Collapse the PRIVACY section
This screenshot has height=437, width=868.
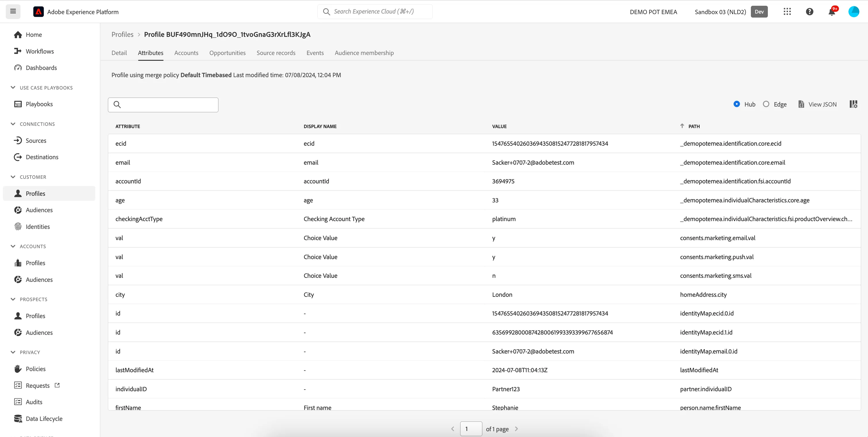click(13, 352)
